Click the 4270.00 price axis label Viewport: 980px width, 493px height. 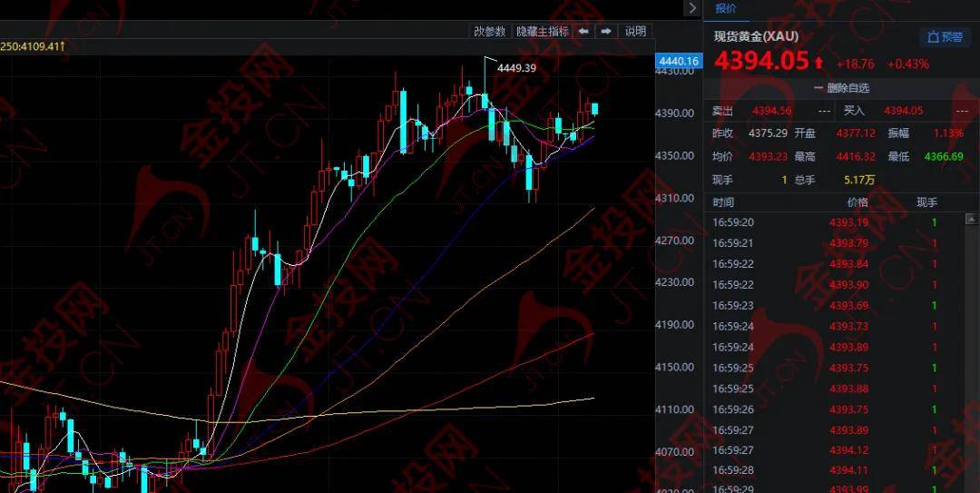click(x=674, y=241)
